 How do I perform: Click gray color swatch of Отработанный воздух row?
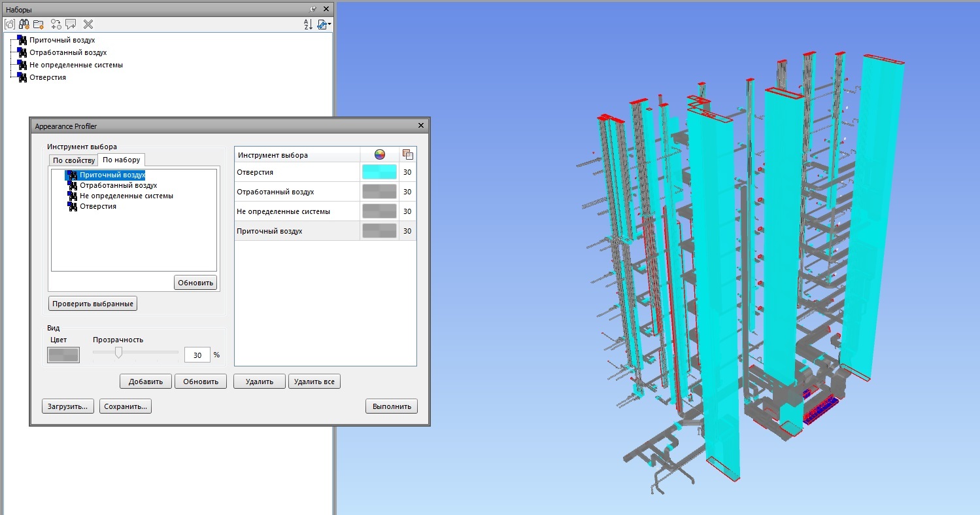coord(380,192)
